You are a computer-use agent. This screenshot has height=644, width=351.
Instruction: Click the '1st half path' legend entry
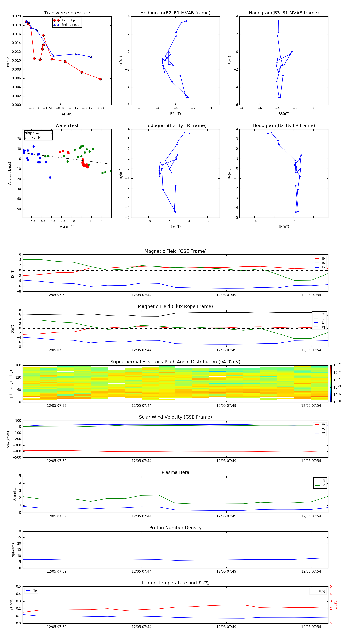point(67,20)
